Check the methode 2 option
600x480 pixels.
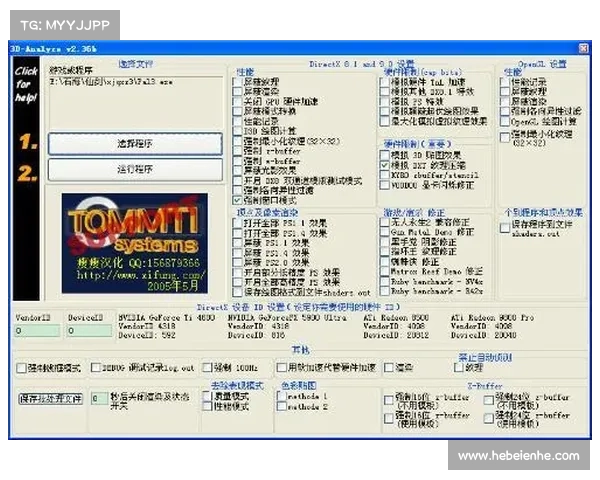[x=282, y=407]
